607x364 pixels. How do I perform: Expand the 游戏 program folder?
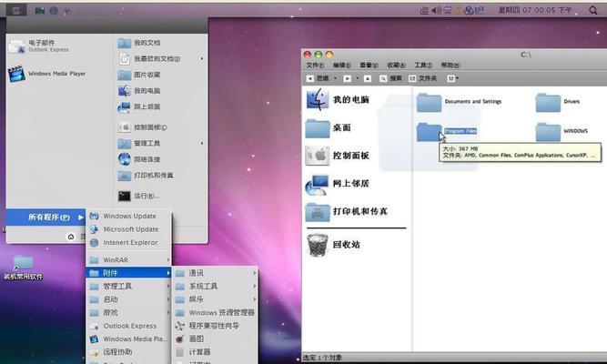(x=128, y=312)
